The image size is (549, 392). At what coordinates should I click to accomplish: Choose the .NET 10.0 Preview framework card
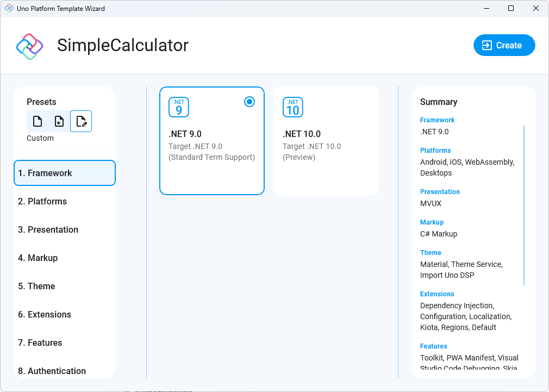[326, 140]
